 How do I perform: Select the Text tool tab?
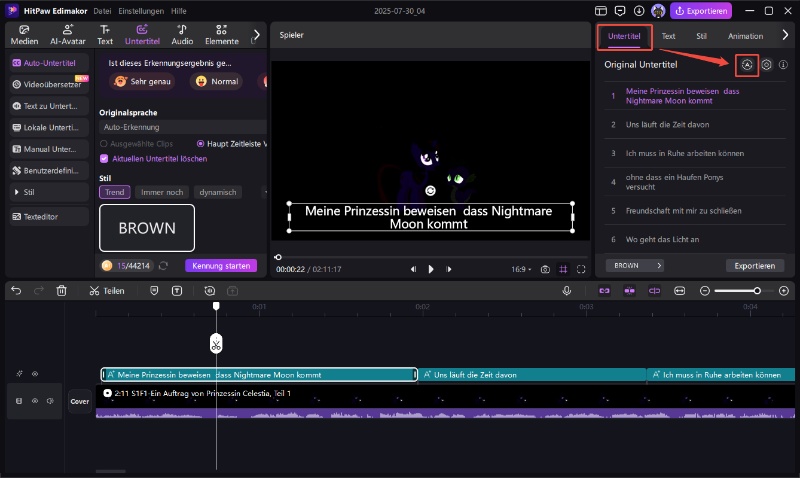105,35
